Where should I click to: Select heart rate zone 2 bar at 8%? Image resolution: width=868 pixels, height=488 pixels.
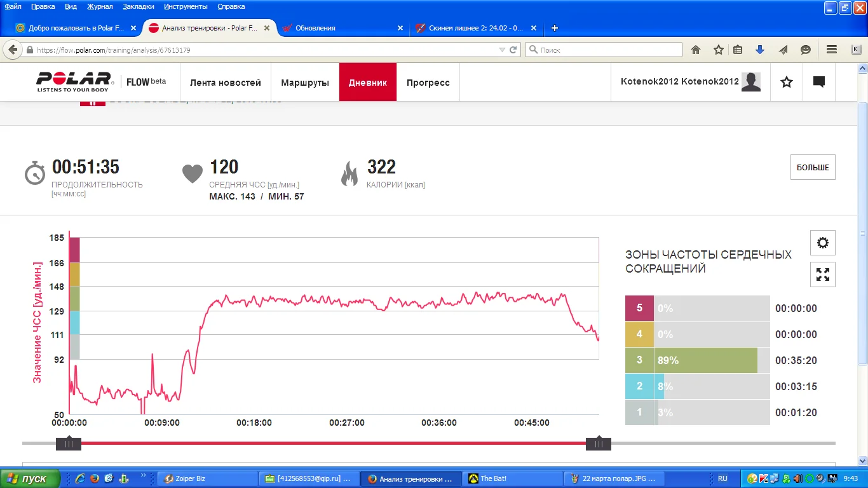(x=697, y=386)
